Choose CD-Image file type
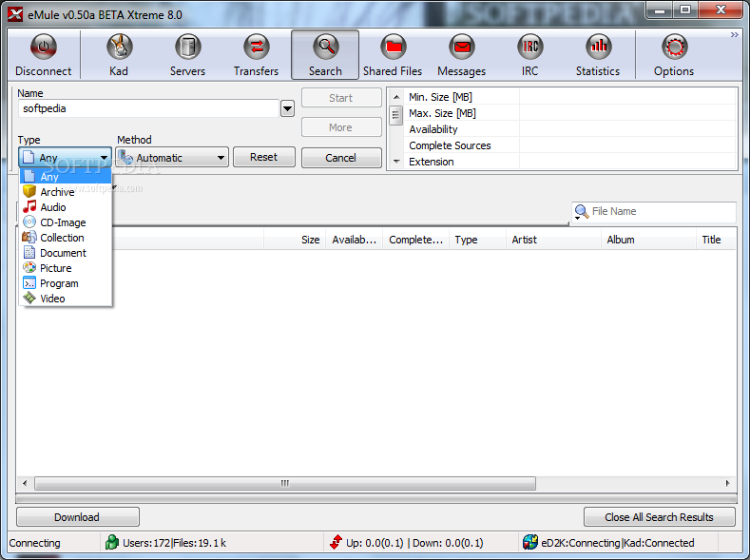 (x=66, y=222)
